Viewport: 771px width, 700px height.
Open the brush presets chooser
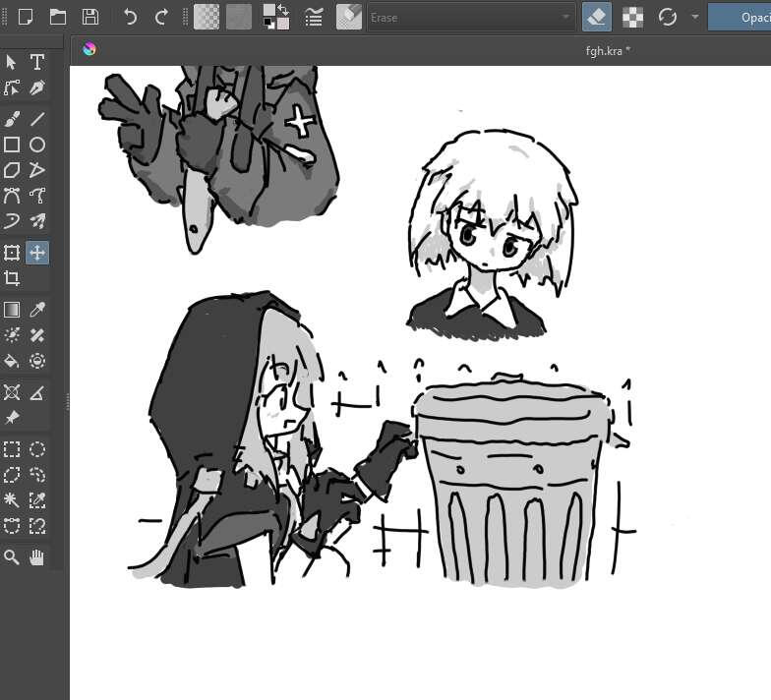(x=349, y=17)
